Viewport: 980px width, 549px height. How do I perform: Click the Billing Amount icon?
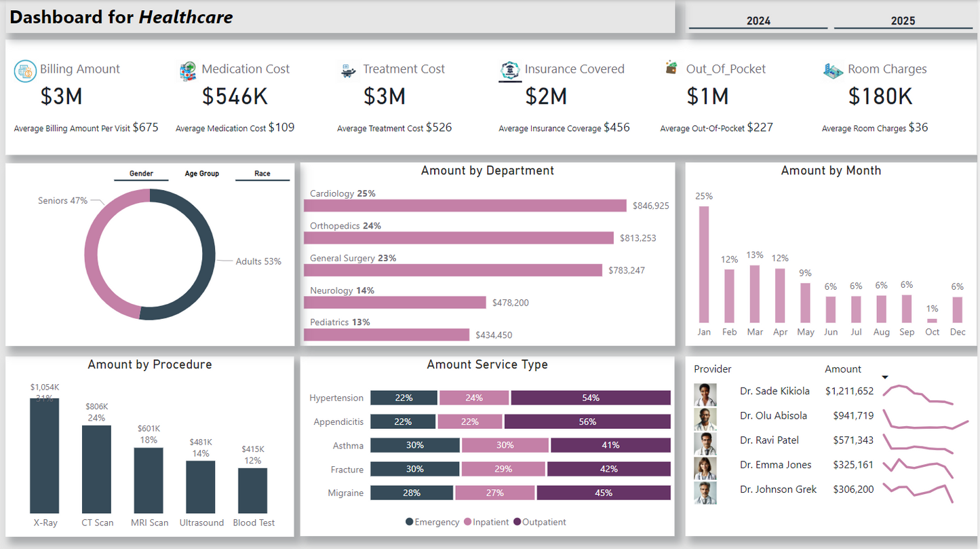click(25, 71)
